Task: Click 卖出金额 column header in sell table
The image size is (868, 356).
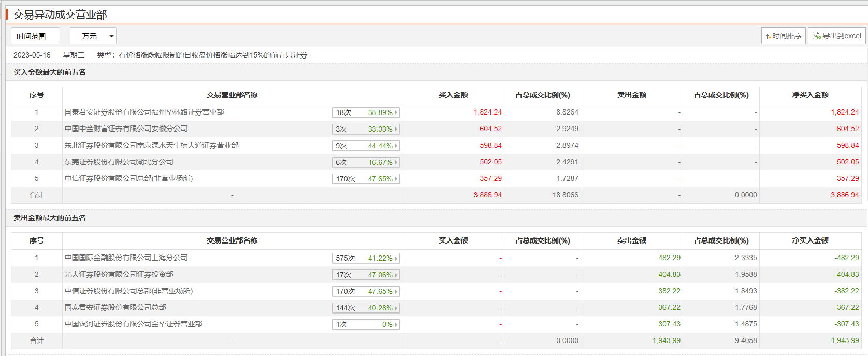Action: [x=632, y=240]
